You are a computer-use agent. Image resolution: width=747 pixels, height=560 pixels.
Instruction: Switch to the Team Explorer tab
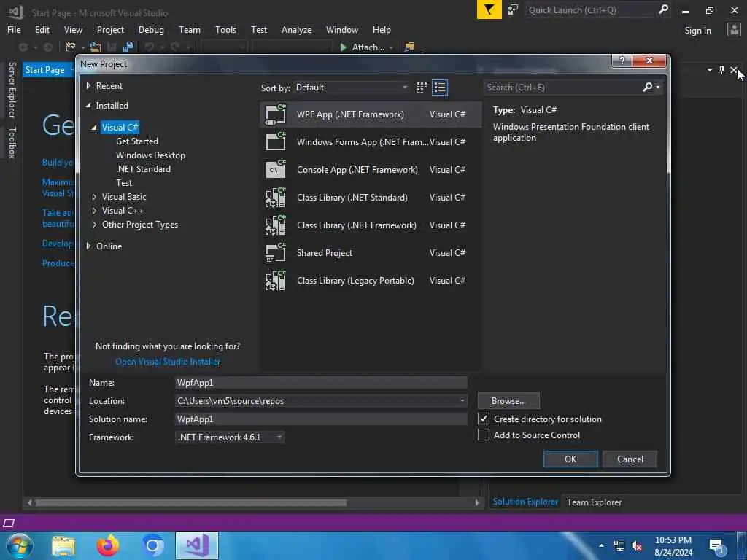(x=594, y=502)
